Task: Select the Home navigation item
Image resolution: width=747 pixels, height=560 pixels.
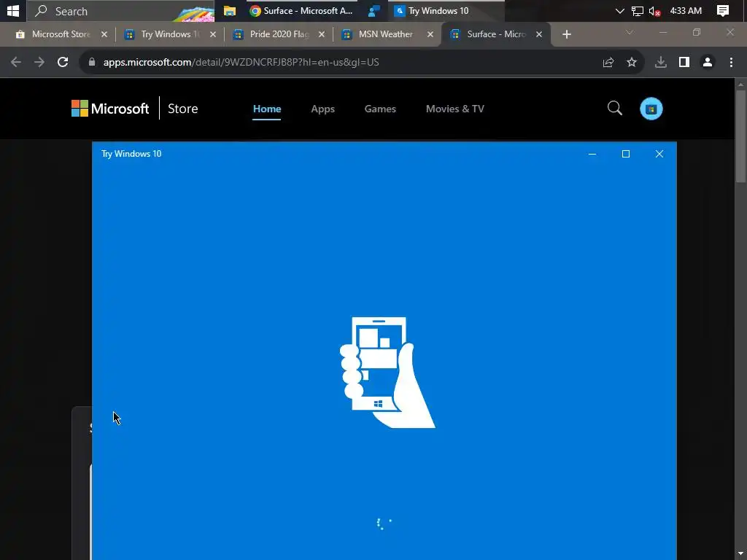Action: (x=267, y=109)
